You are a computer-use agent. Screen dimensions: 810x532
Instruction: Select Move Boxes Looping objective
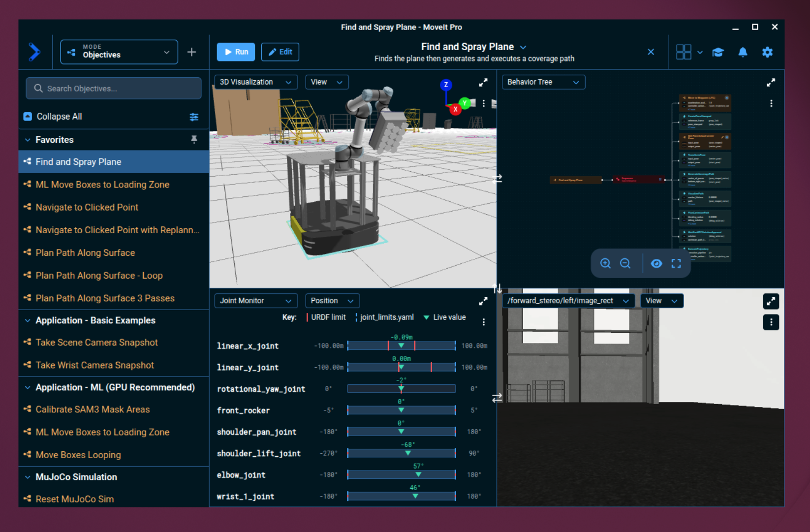[114, 455]
